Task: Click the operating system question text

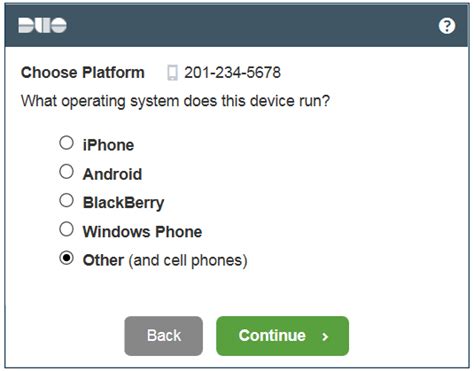Action: point(175,101)
